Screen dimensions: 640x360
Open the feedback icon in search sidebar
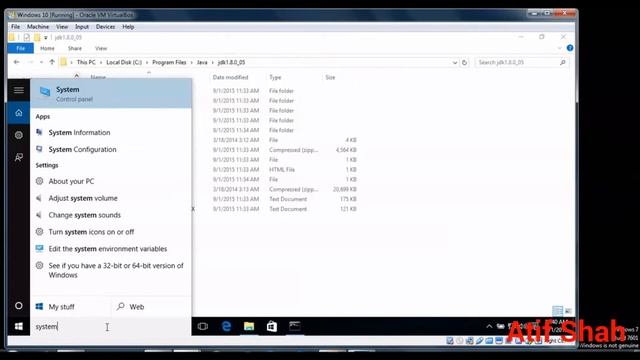click(19, 157)
